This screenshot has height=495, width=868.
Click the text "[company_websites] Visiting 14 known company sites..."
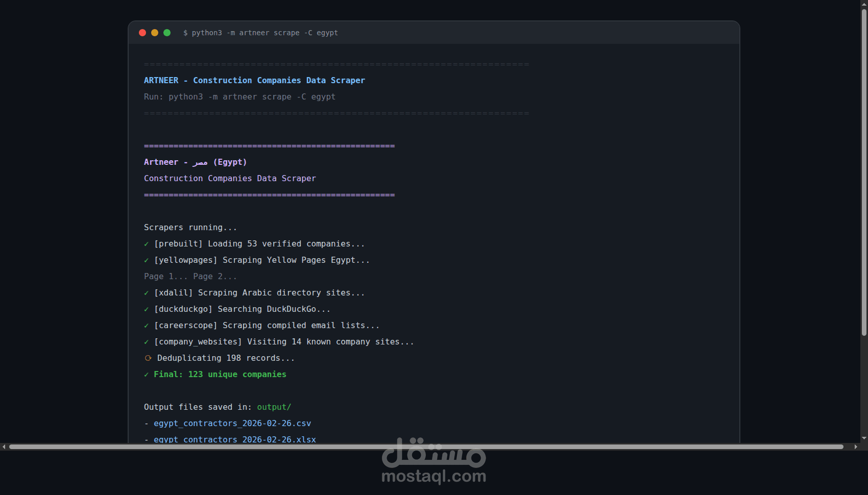pyautogui.click(x=284, y=342)
